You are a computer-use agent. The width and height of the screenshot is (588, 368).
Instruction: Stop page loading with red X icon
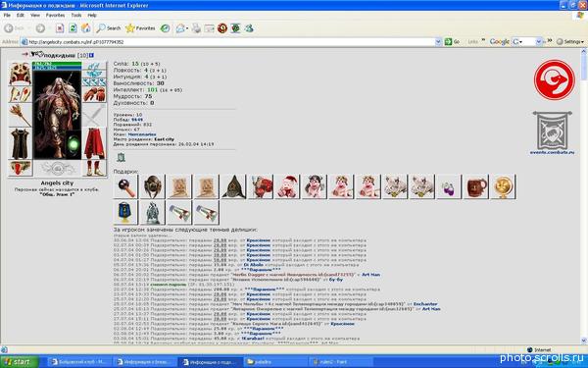click(x=60, y=28)
